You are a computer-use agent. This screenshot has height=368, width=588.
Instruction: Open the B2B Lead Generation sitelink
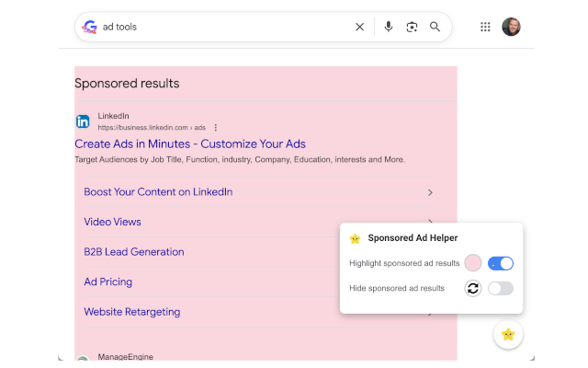(134, 251)
